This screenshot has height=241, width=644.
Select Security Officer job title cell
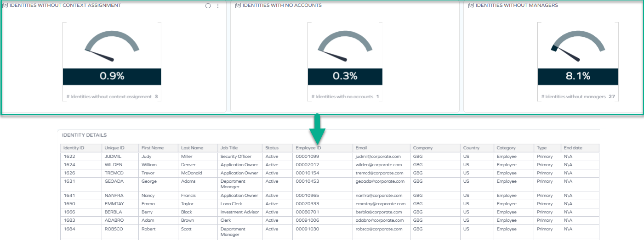tap(240, 157)
